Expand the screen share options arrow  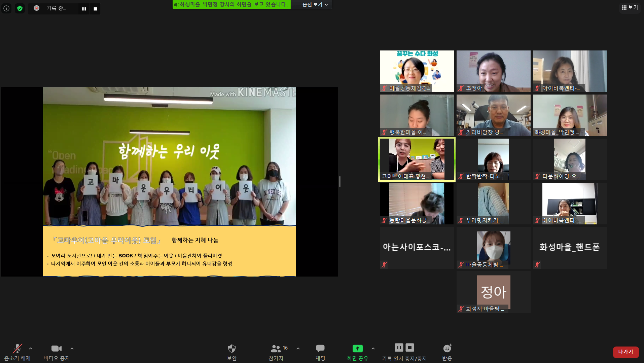[x=373, y=349]
